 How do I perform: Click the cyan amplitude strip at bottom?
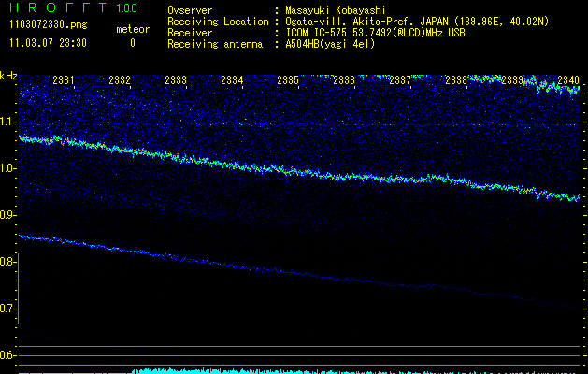point(355,370)
